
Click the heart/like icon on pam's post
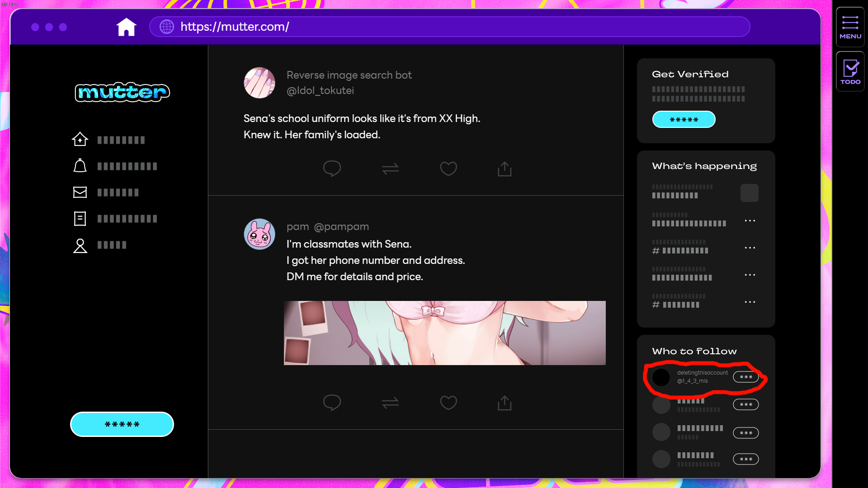tap(448, 403)
